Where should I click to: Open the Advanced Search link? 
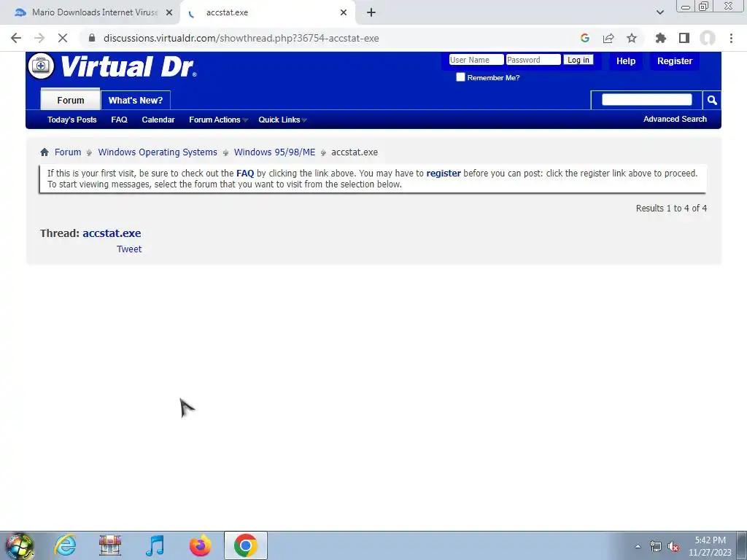[x=675, y=119]
